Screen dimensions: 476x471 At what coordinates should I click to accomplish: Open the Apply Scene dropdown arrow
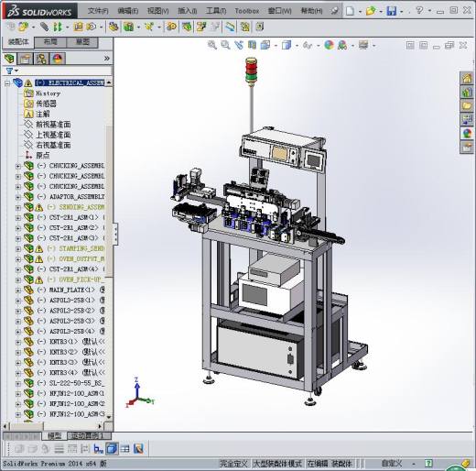(x=352, y=46)
